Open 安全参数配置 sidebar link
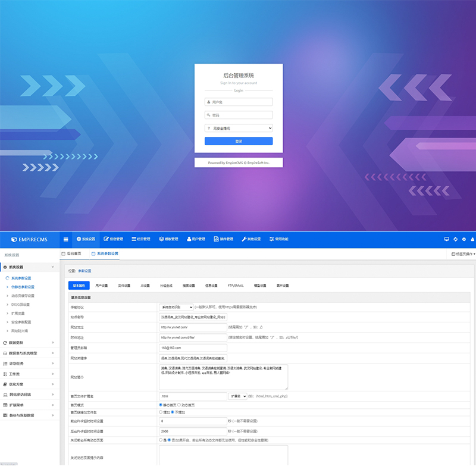The width and height of the screenshot is (476, 476). 21,322
